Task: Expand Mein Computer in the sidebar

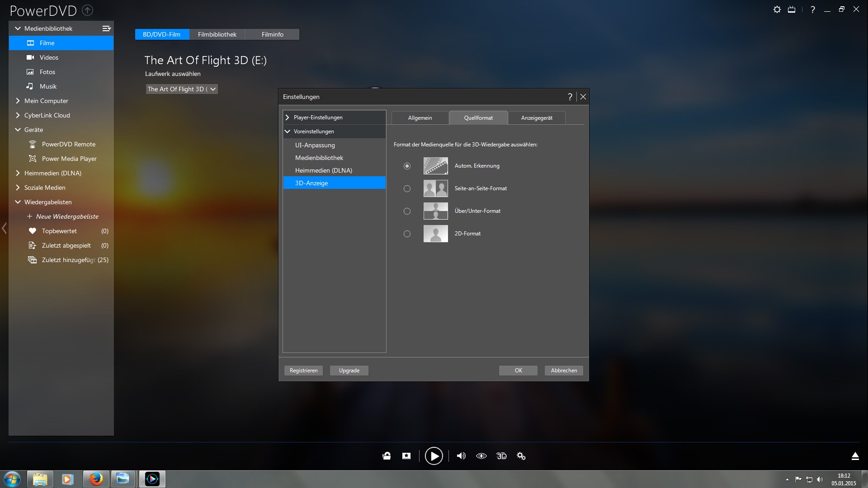Action: (x=46, y=101)
